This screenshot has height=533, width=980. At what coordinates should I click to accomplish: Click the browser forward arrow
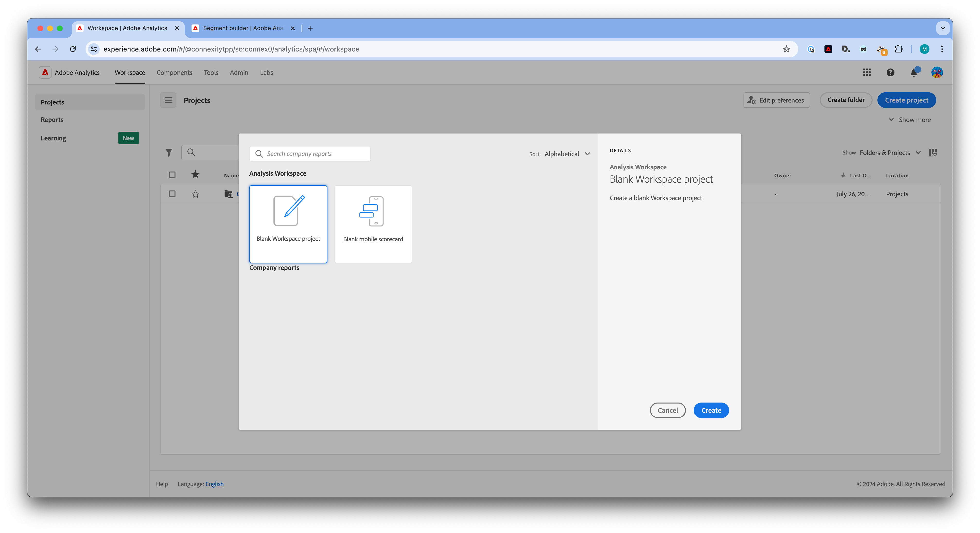coord(56,49)
